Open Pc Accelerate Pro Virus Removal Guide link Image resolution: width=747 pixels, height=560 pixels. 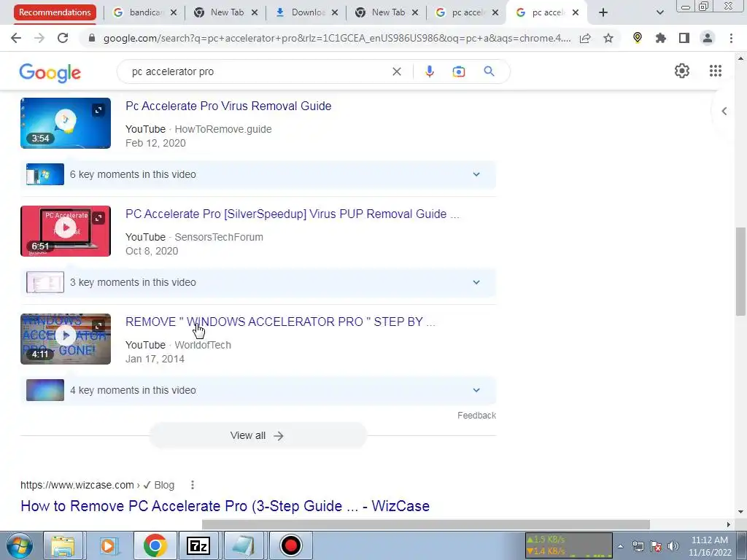tap(228, 106)
